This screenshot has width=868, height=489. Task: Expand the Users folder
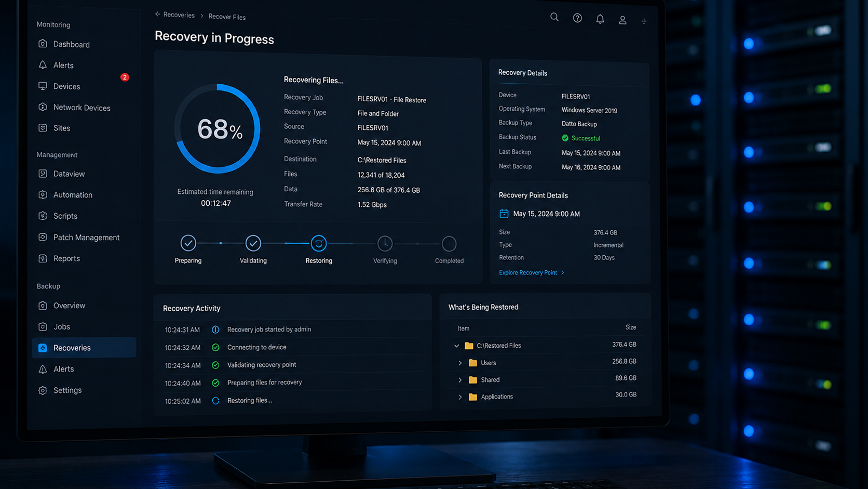click(x=460, y=363)
